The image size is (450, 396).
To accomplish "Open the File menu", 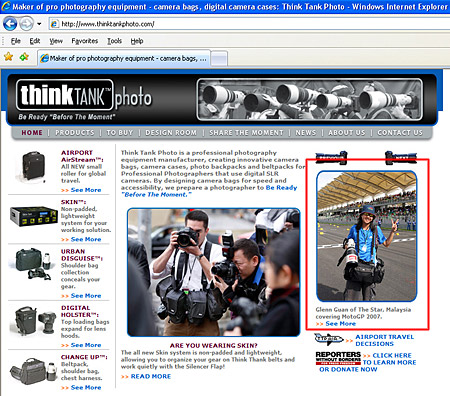I will [16, 41].
